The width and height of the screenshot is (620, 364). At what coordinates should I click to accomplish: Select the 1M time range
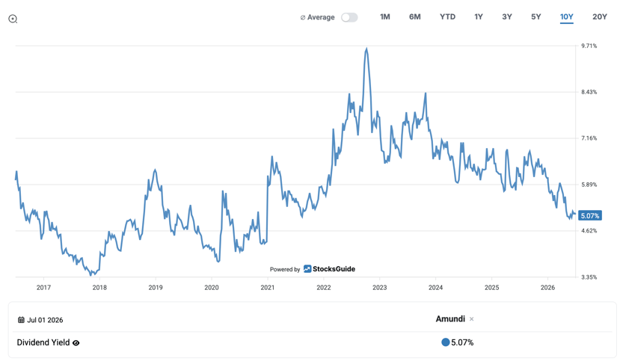(384, 17)
